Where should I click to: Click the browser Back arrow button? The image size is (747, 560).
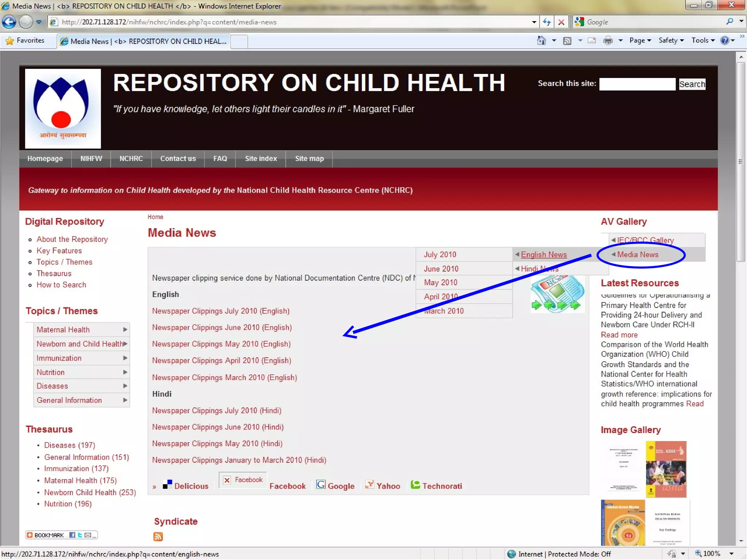coord(9,22)
